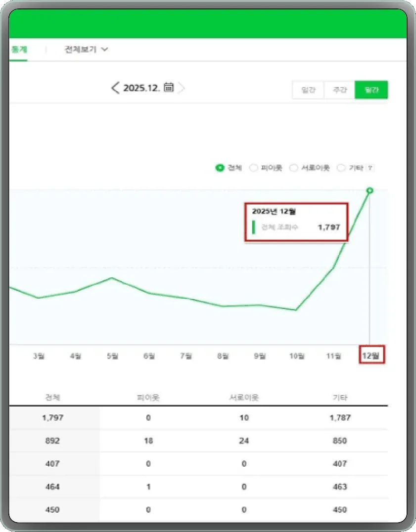Screen dimensions: 416x532
Task: Click the 10월 axis label
Action: click(297, 356)
